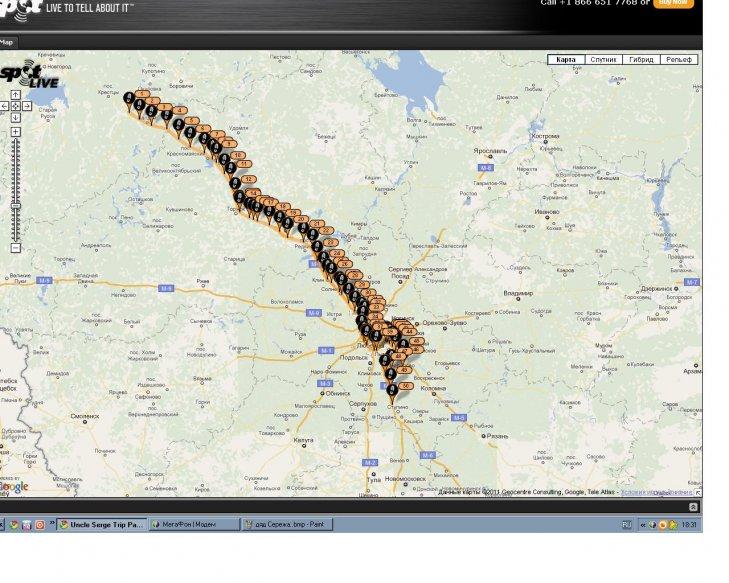
Task: Switch map view to Карта
Action: click(x=566, y=60)
